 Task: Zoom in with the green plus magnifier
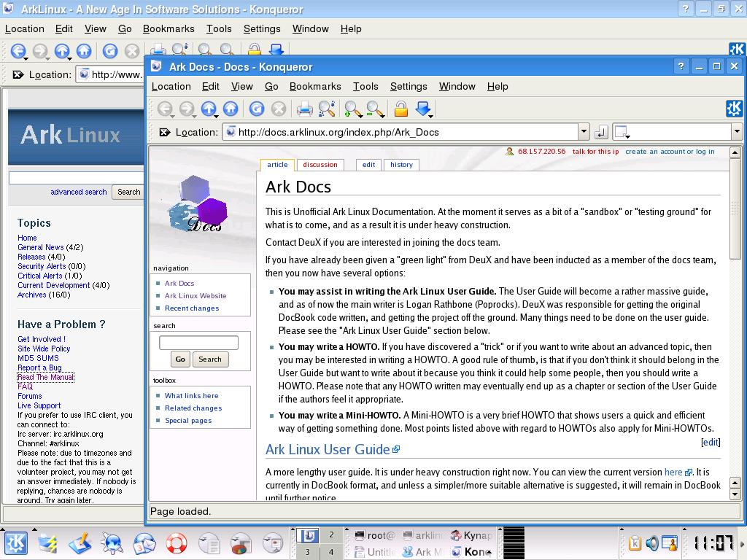coord(352,109)
